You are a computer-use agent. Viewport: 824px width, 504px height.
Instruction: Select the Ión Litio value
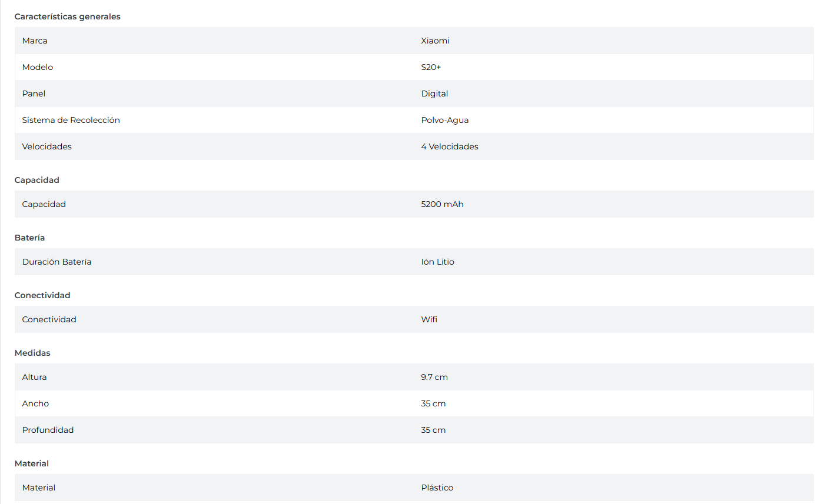(437, 262)
